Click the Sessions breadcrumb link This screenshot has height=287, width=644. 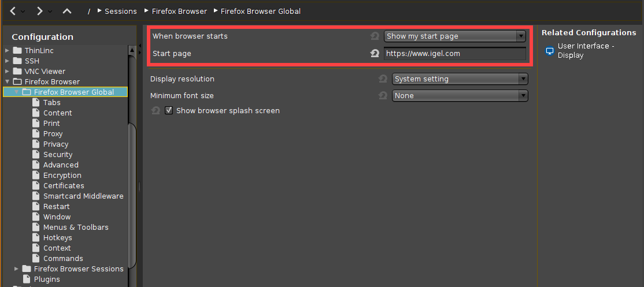click(x=121, y=11)
